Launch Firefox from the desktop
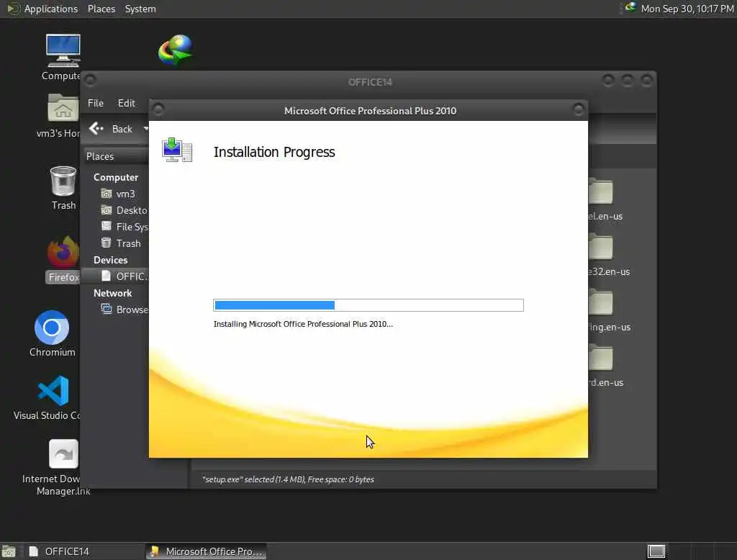 [x=63, y=251]
